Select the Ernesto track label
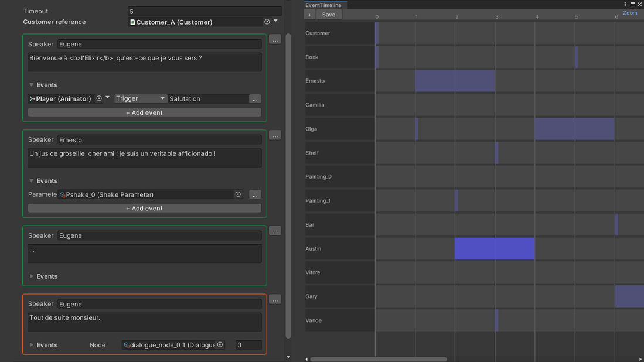Viewport: 644px width, 362px height. (315, 81)
